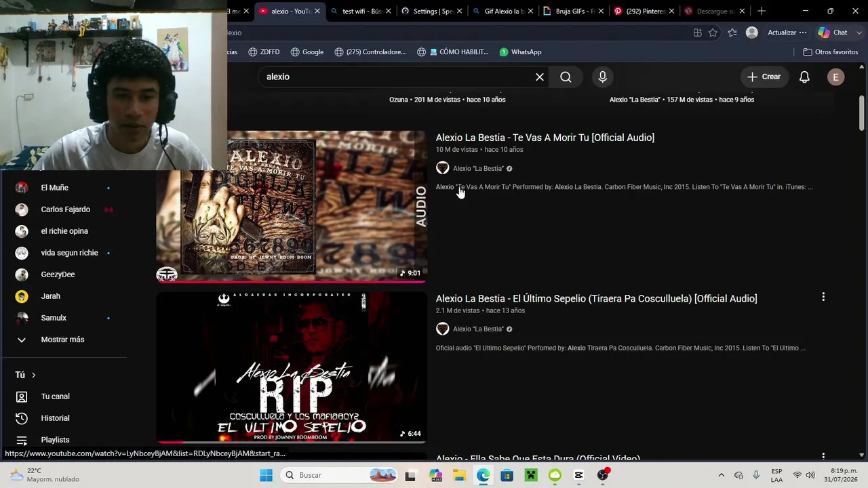Open the CÓMO HABILIT... bookmark
The width and height of the screenshot is (868, 488).
point(453,52)
